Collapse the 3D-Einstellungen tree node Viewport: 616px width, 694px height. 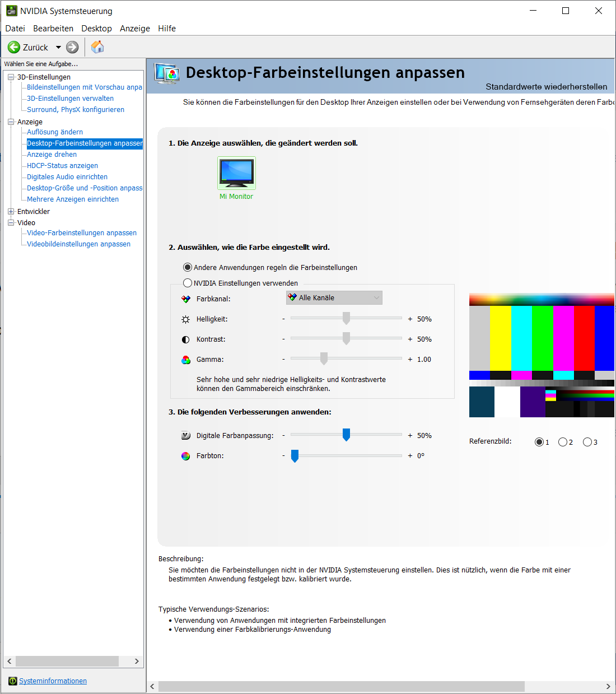(x=11, y=77)
